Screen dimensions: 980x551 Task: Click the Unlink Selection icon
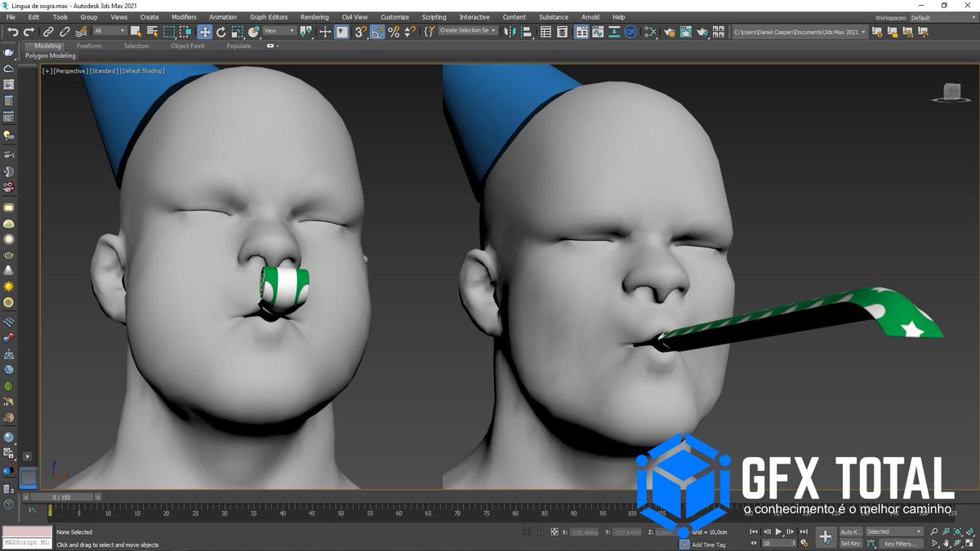coord(65,32)
